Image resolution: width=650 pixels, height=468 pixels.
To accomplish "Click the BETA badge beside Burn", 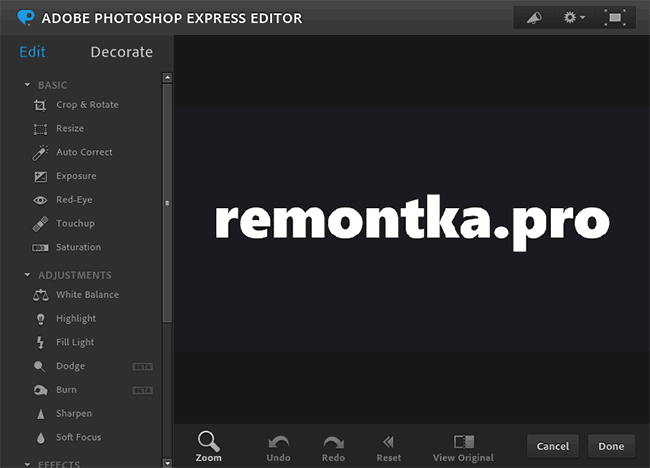I will [x=143, y=390].
